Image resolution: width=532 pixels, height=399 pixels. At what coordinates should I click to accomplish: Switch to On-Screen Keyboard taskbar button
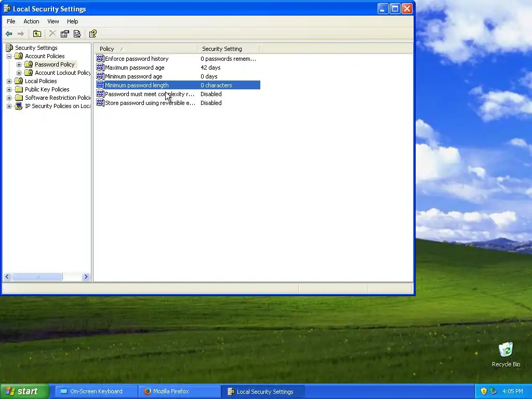[x=96, y=391]
